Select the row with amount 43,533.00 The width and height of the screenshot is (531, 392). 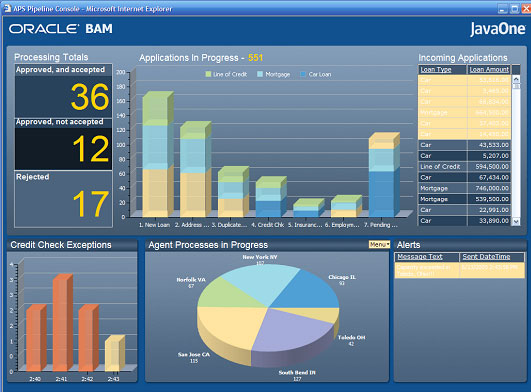point(464,145)
